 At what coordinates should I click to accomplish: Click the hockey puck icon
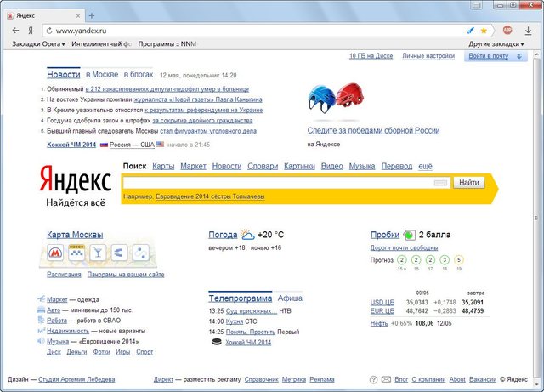click(x=217, y=343)
